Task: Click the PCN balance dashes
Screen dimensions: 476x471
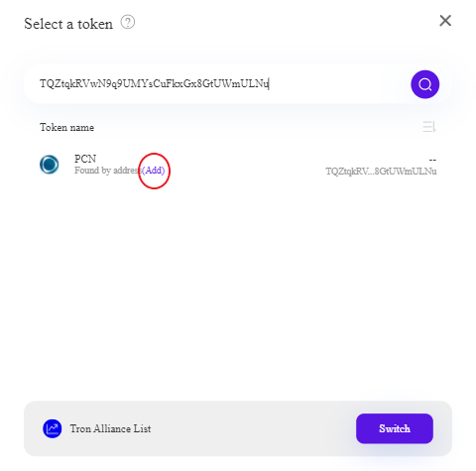Action: click(432, 160)
